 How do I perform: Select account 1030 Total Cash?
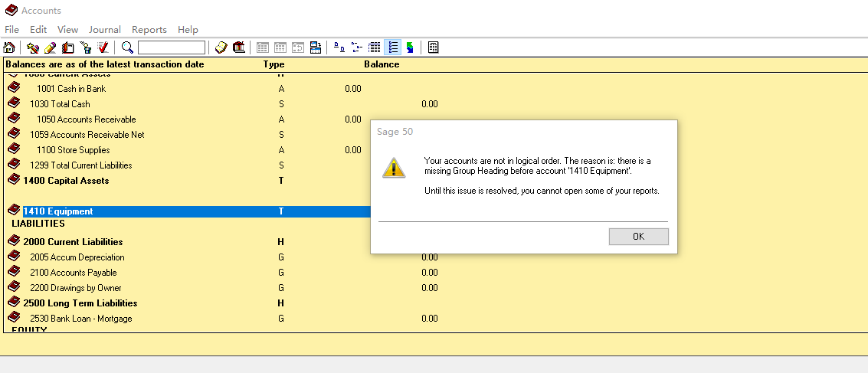tap(60, 104)
